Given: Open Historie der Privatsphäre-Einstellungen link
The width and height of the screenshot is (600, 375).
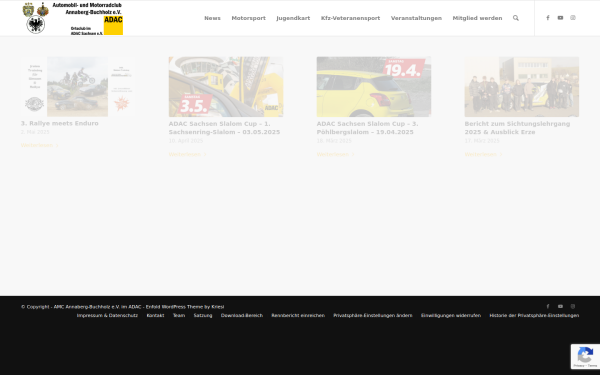Looking at the screenshot, I should 534,315.
